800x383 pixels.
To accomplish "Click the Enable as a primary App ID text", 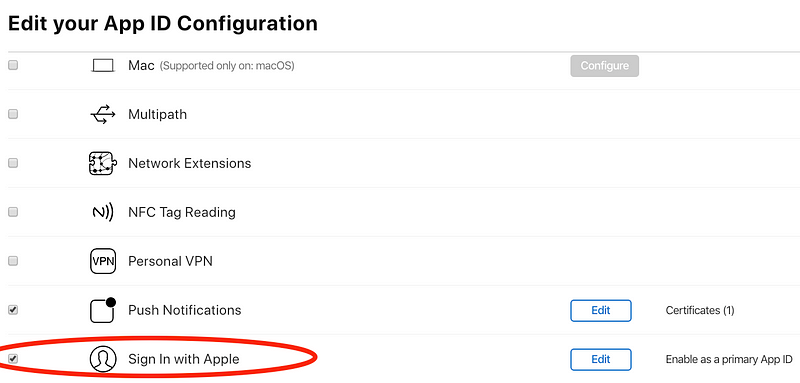I will pyautogui.click(x=729, y=360).
